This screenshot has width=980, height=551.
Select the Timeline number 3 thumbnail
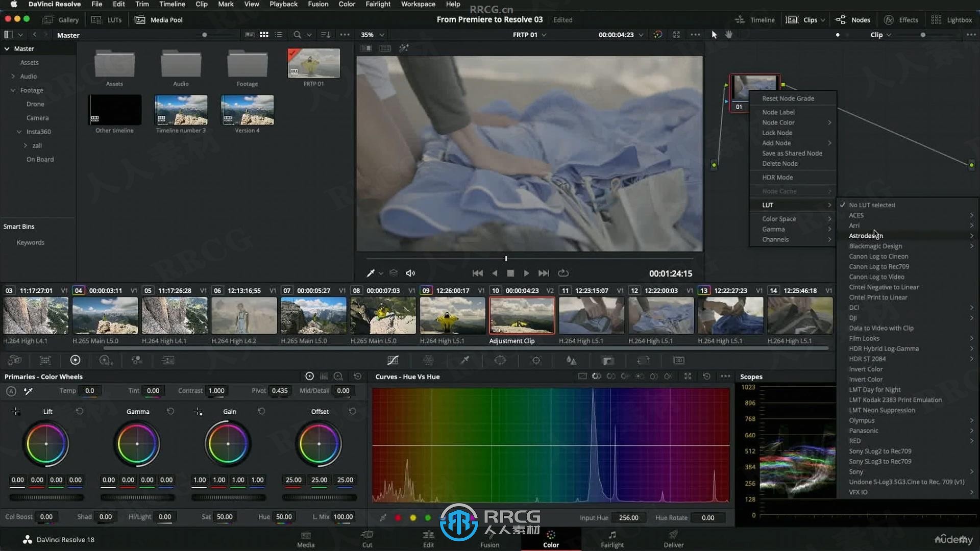181,110
